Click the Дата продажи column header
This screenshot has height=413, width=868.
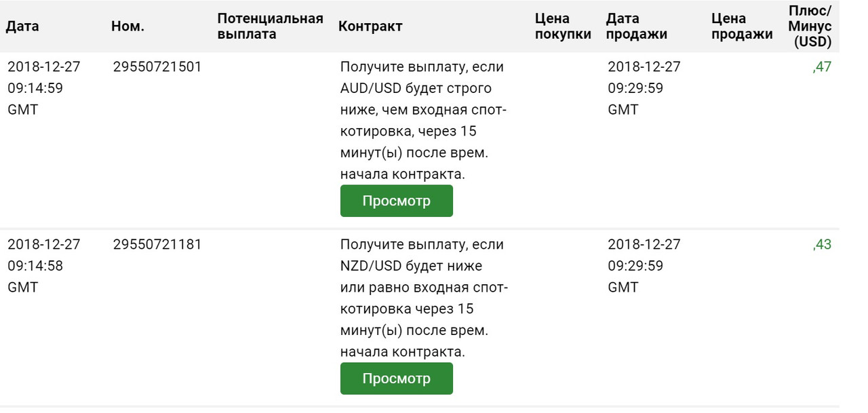[637, 26]
